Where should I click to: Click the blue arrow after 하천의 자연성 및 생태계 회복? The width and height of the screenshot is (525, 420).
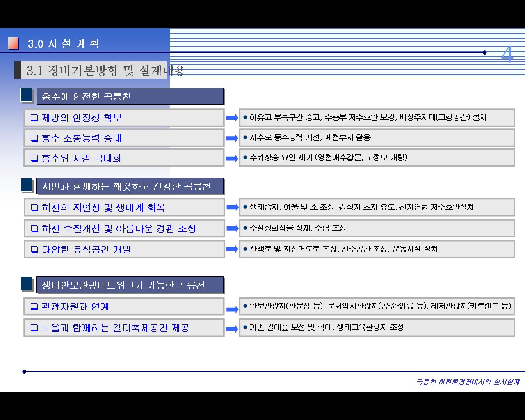pos(232,208)
